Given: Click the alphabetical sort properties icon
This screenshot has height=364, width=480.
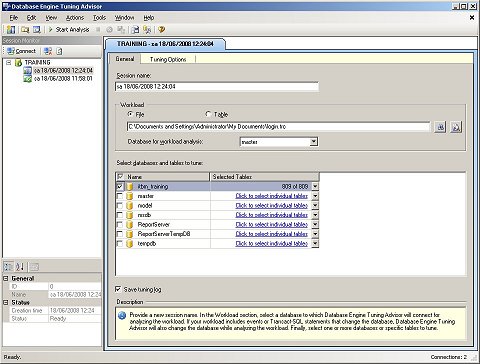Looking at the screenshot, I should tap(20, 266).
